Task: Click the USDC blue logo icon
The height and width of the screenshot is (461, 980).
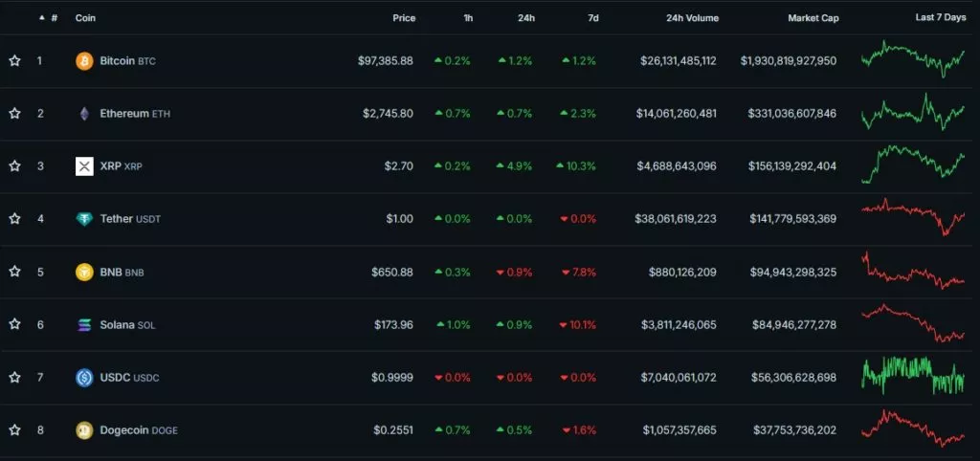Action: click(x=84, y=378)
